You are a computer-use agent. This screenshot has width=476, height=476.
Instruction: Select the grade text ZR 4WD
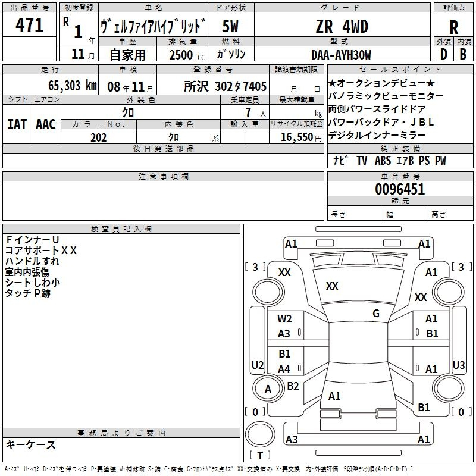point(342,26)
